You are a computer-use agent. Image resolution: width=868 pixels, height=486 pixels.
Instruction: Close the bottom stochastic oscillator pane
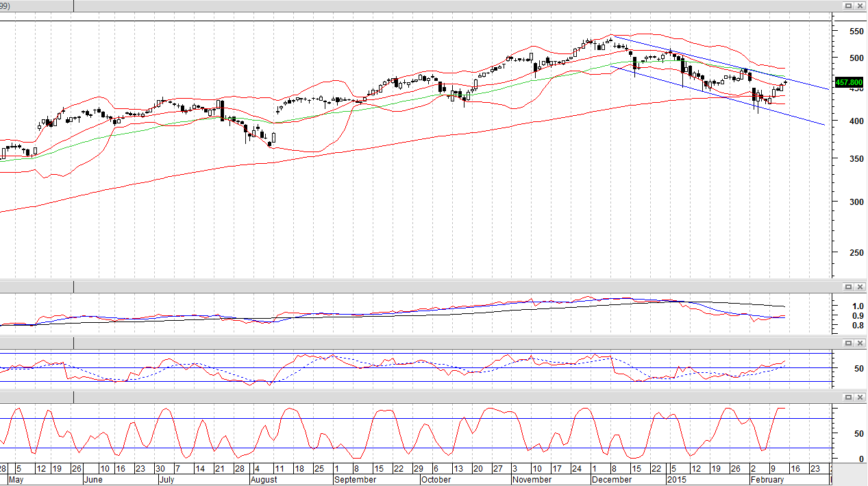click(x=859, y=397)
